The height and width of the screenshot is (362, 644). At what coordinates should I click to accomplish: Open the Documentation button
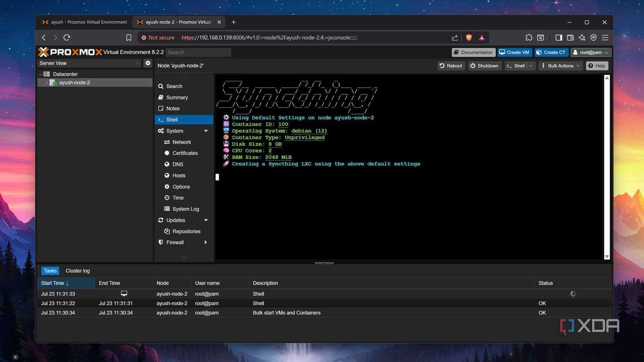(x=473, y=52)
